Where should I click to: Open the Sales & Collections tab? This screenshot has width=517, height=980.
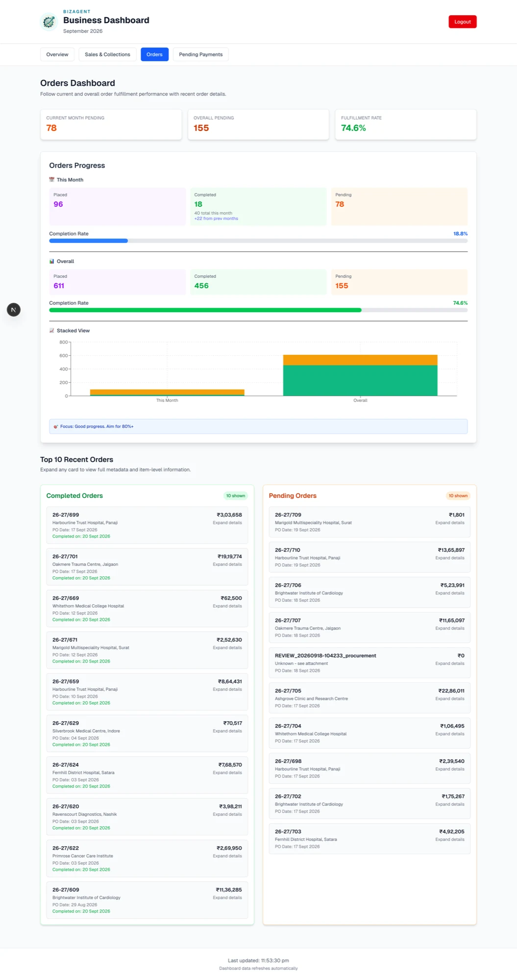click(107, 54)
